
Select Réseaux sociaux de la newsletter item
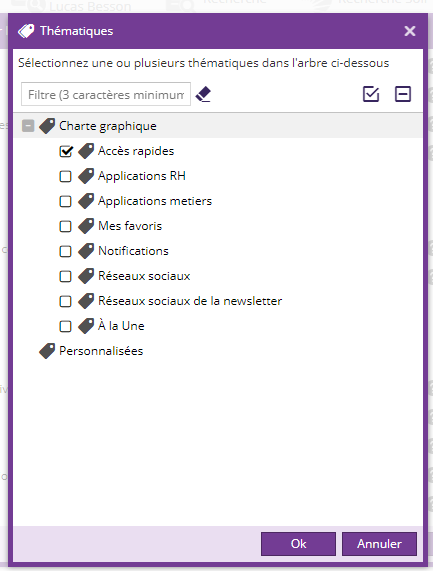click(x=190, y=301)
